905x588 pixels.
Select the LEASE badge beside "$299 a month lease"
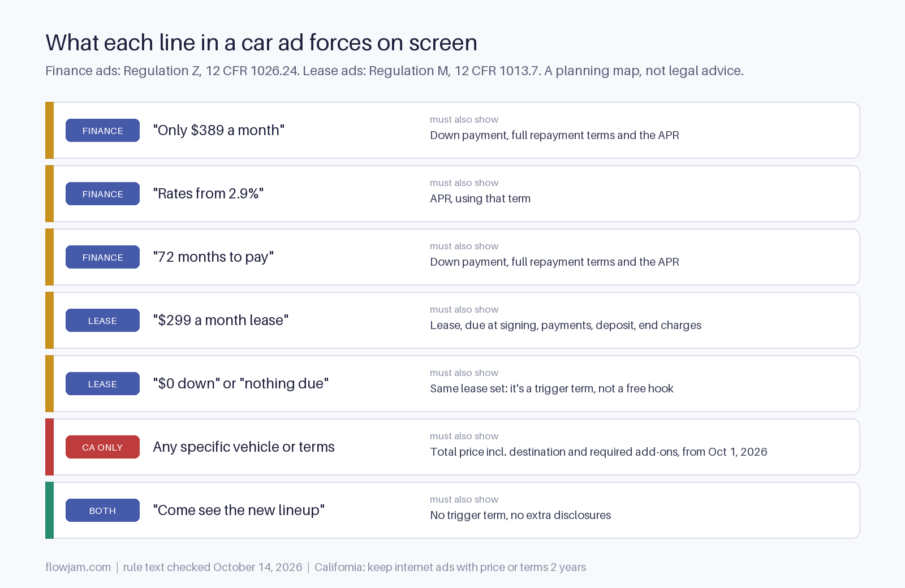coord(102,321)
